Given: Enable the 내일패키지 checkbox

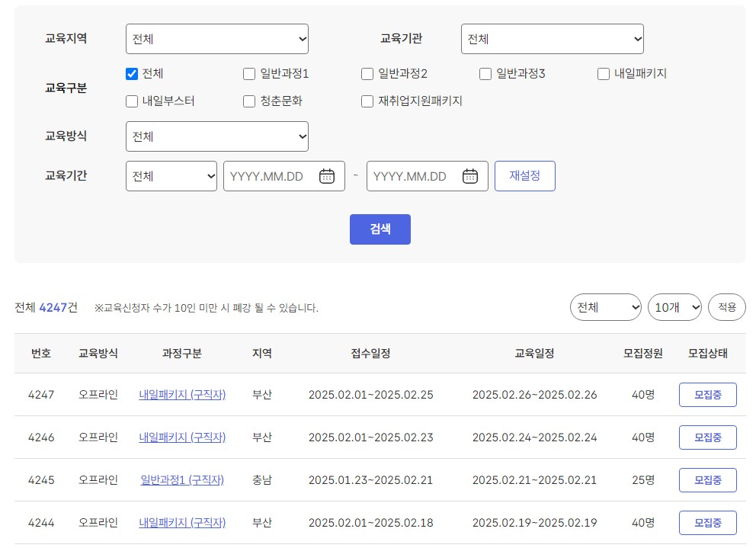Looking at the screenshot, I should point(603,74).
